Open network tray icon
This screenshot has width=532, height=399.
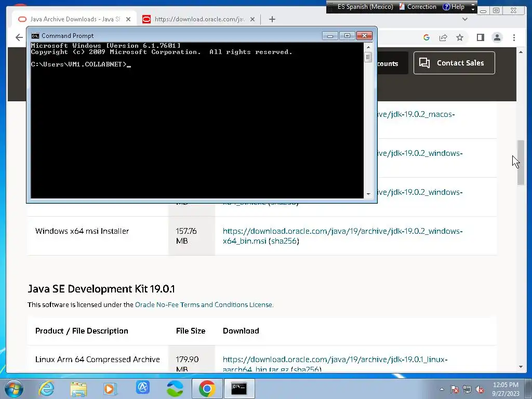[467, 389]
